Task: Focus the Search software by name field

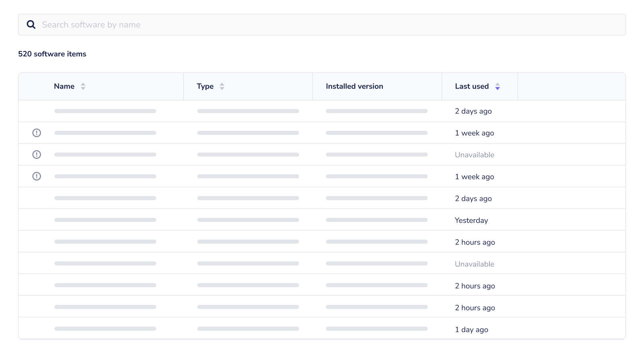Action: [322, 25]
